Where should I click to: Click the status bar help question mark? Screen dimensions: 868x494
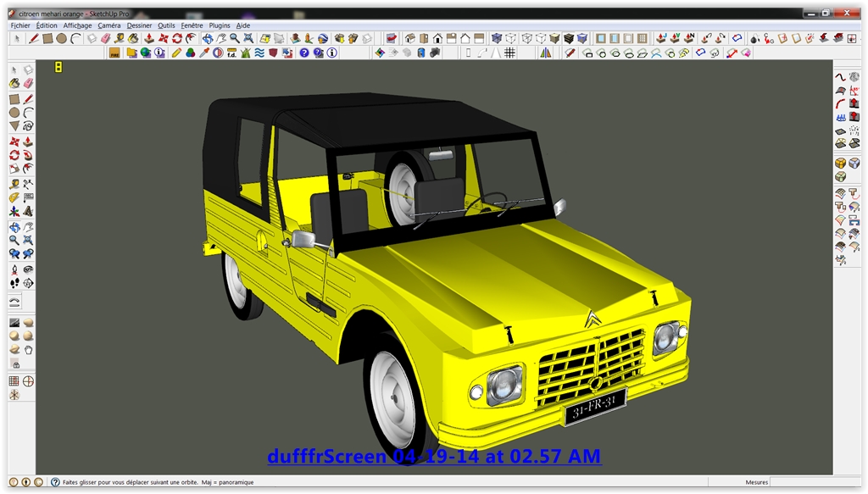(x=55, y=482)
